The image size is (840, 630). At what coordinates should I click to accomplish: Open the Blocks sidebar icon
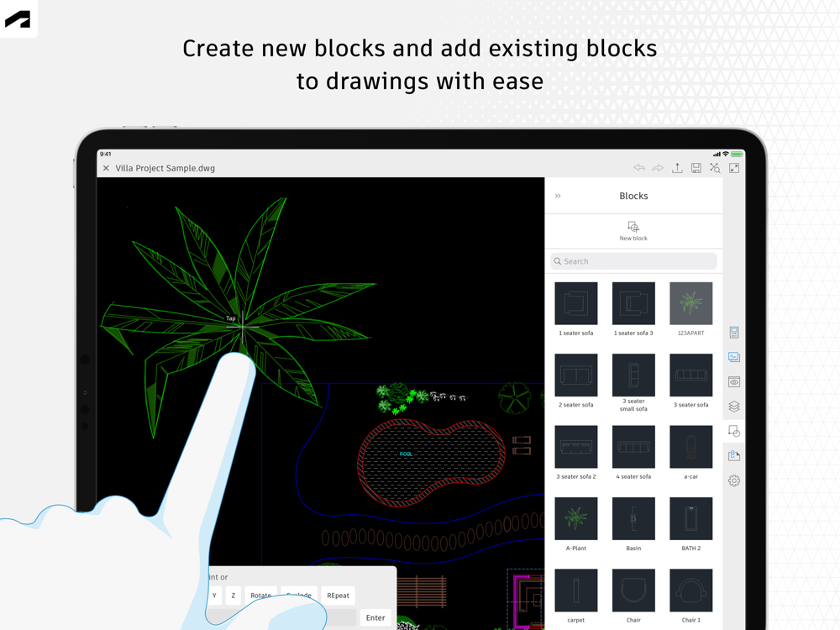click(734, 431)
